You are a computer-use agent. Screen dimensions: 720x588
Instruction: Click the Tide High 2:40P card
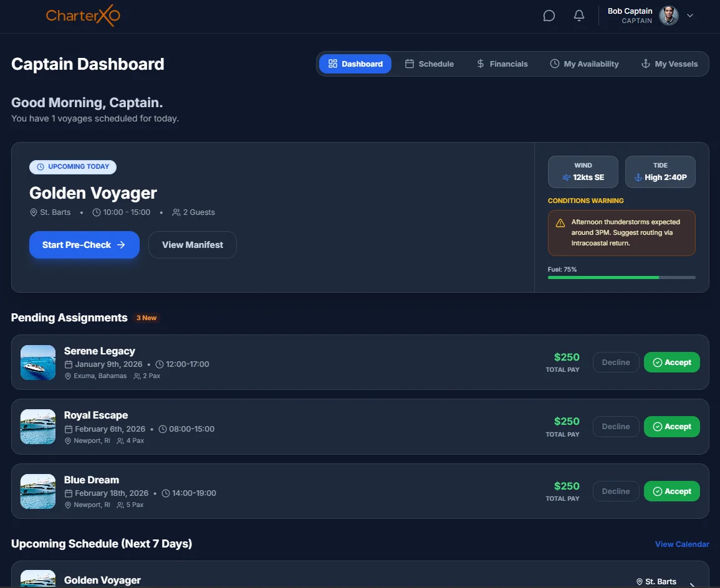point(660,172)
